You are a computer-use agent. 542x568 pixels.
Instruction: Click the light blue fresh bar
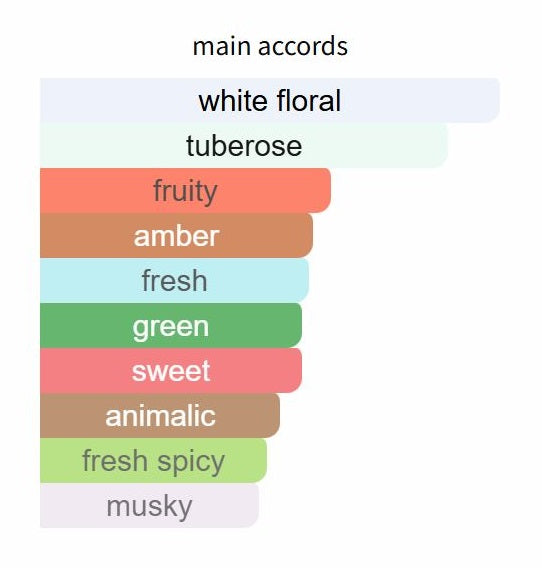(x=174, y=280)
